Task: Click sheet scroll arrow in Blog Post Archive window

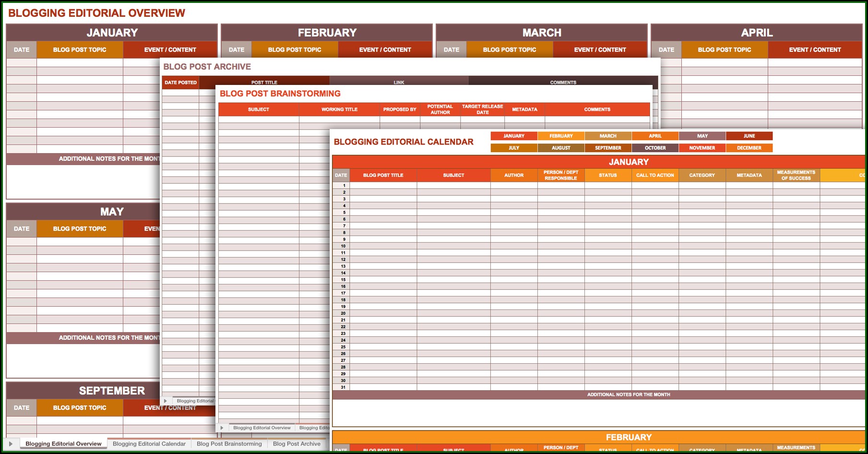Action: point(166,401)
